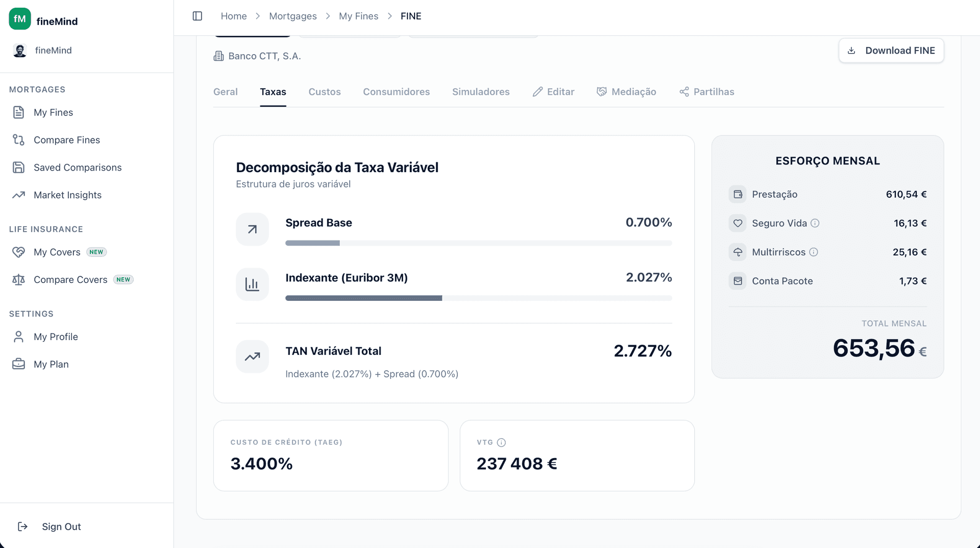Click the Indexante bar chart icon
Image resolution: width=980 pixels, height=548 pixels.
point(252,284)
